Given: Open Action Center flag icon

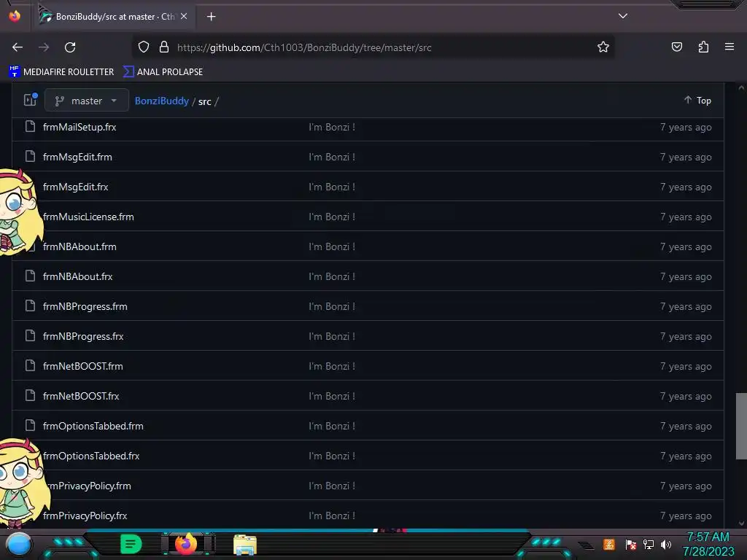Looking at the screenshot, I should click(631, 544).
